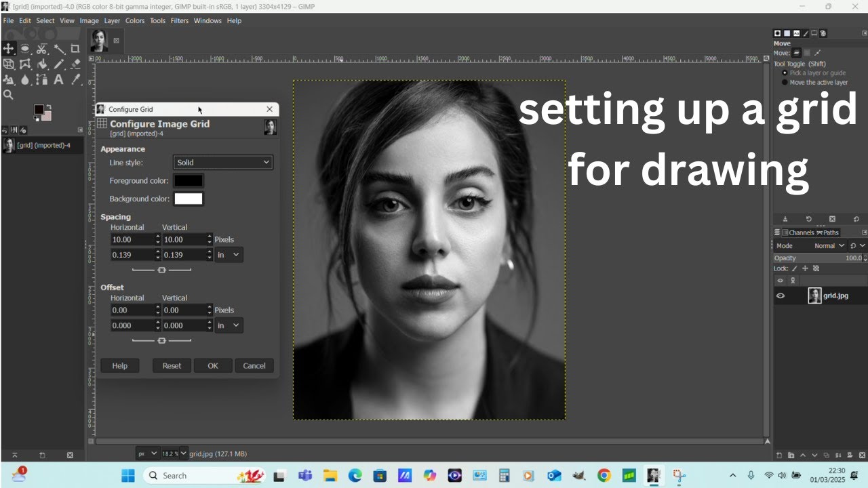Click Cancel in Configure Grid dialog

click(254, 365)
